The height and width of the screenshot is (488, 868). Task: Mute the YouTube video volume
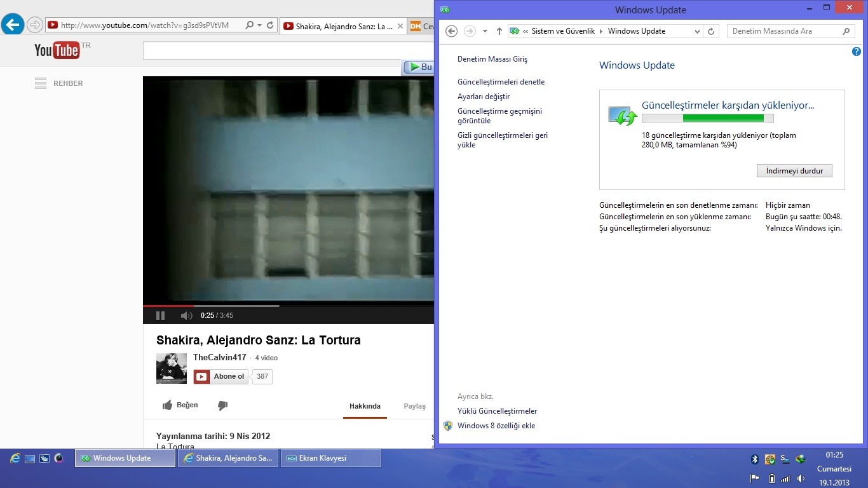[x=186, y=316]
